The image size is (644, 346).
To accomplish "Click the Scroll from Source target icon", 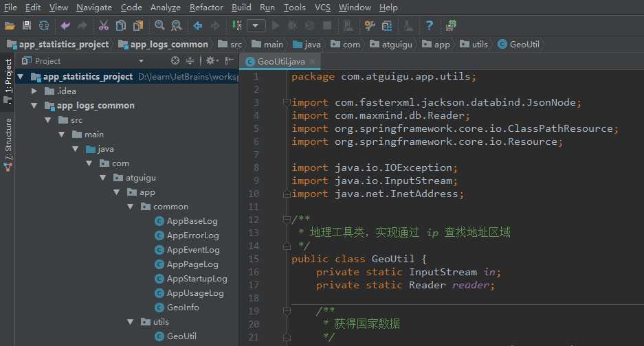I will click(175, 60).
